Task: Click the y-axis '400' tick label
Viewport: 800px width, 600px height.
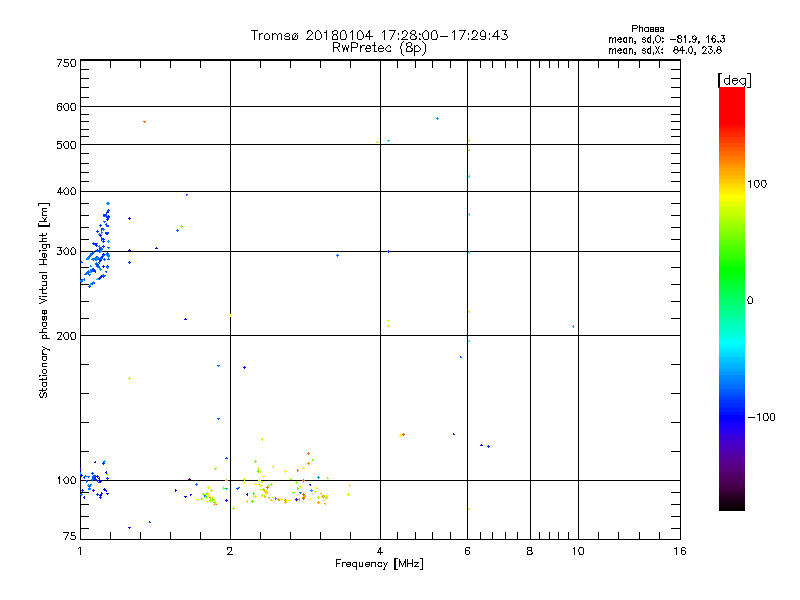Action: [x=66, y=191]
